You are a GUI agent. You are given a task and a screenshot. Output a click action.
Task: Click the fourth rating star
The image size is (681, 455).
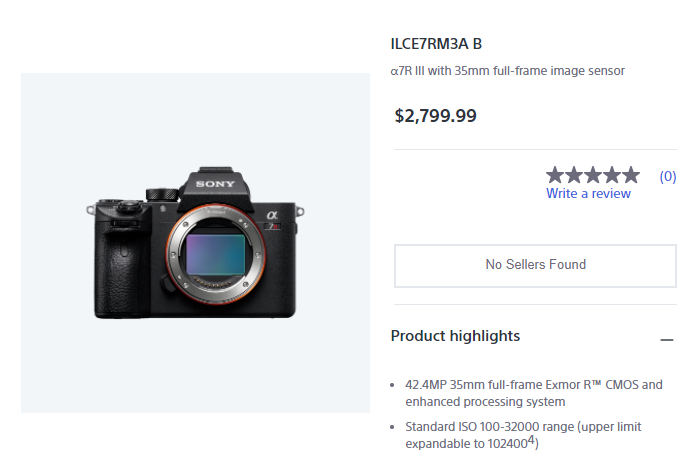point(611,175)
